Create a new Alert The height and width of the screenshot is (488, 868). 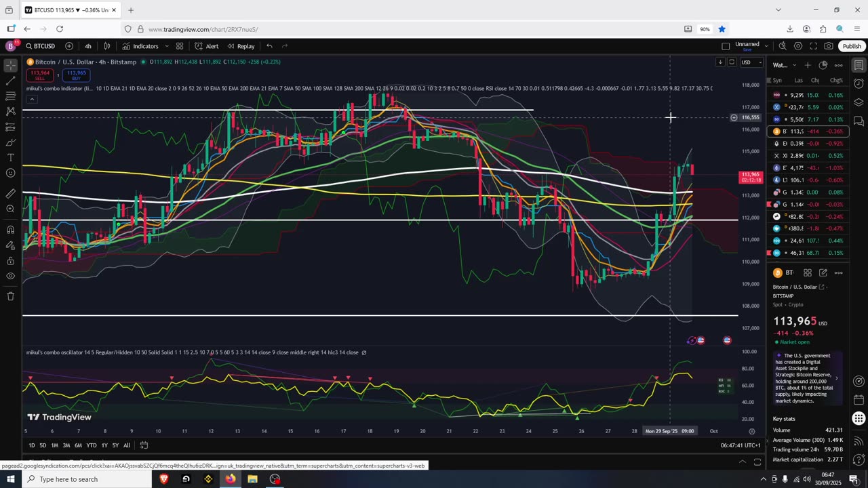click(207, 46)
